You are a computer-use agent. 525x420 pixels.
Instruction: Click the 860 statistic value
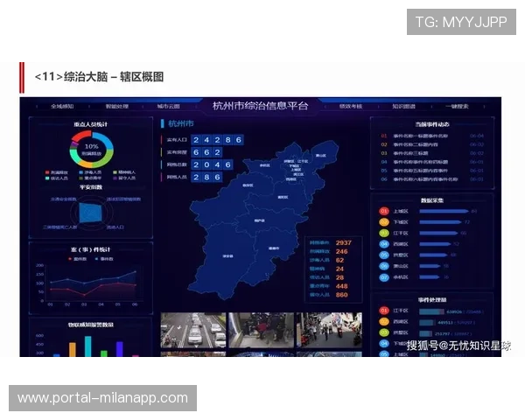342,295
